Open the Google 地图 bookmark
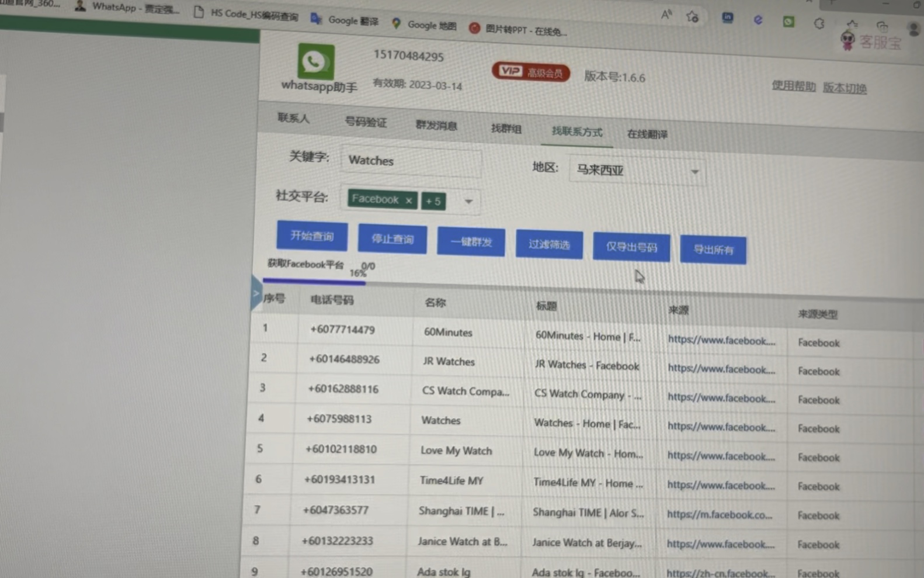The image size is (924, 578). [424, 25]
